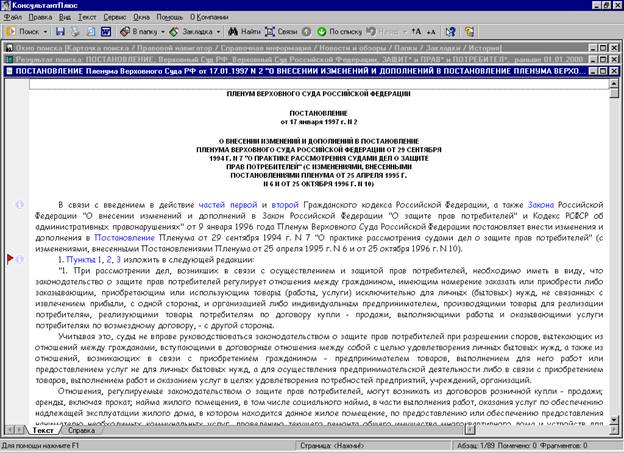Expand the Закладка dropdown arrow
This screenshot has width=624, height=453.
[x=218, y=31]
